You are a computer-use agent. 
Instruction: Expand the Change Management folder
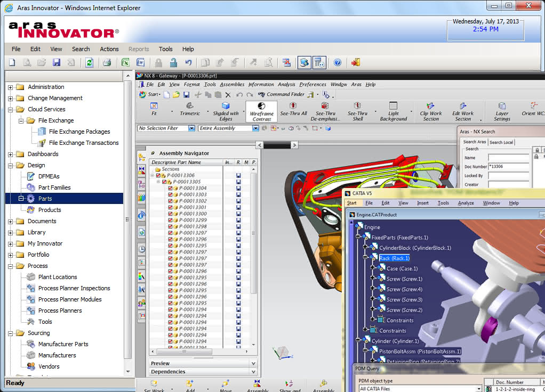click(x=11, y=98)
